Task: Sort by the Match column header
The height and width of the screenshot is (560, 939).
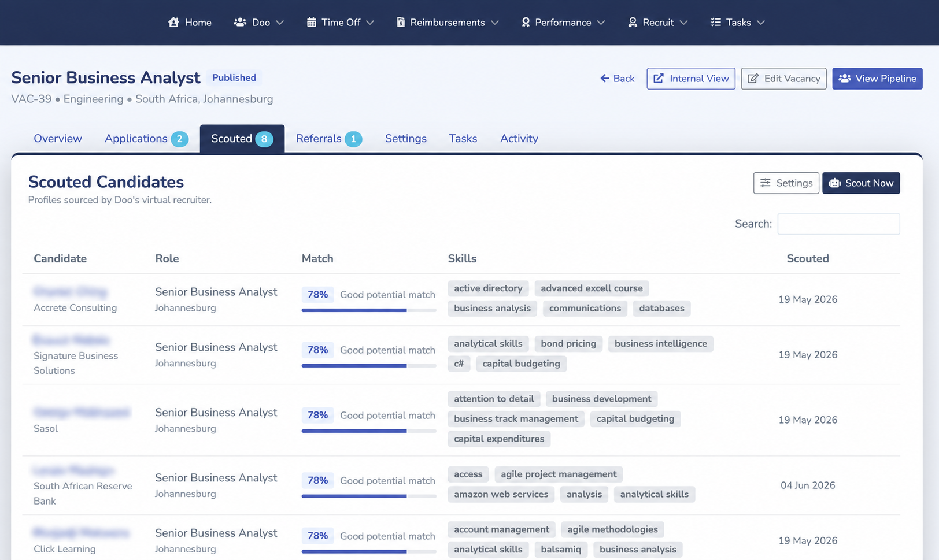Action: point(317,259)
